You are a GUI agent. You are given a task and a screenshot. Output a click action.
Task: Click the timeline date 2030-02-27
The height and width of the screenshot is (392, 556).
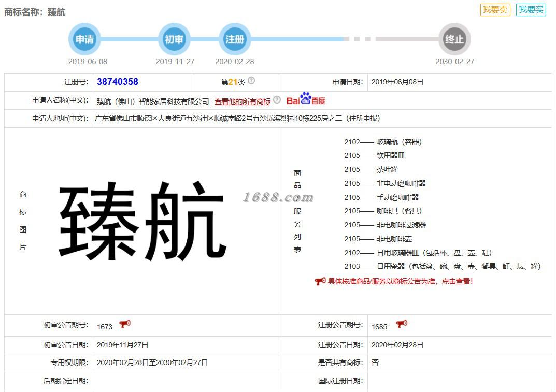454,62
